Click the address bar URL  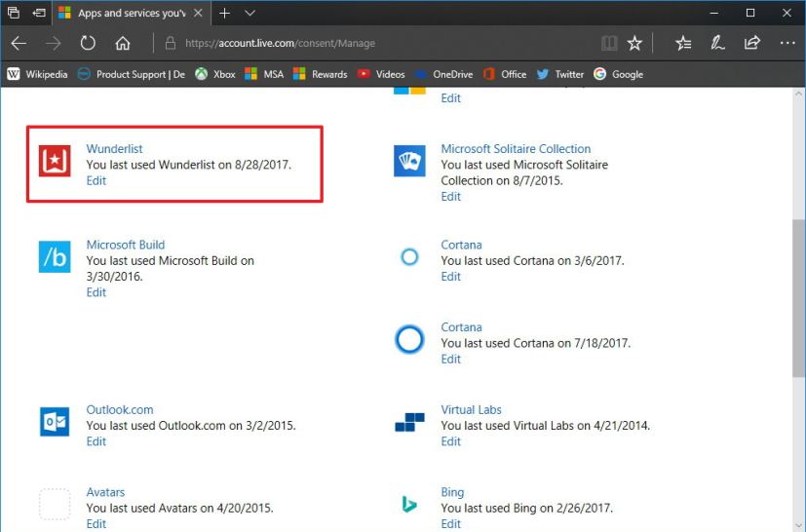[280, 43]
